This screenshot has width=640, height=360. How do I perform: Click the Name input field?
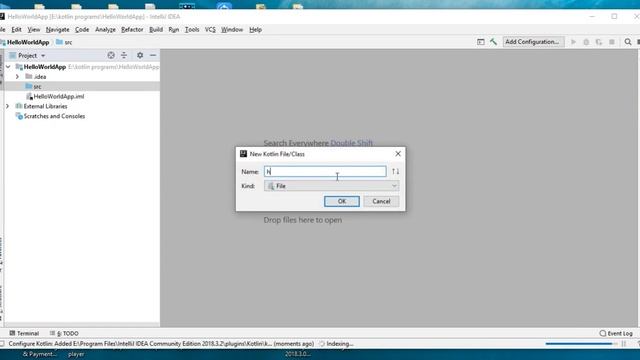coord(325,171)
